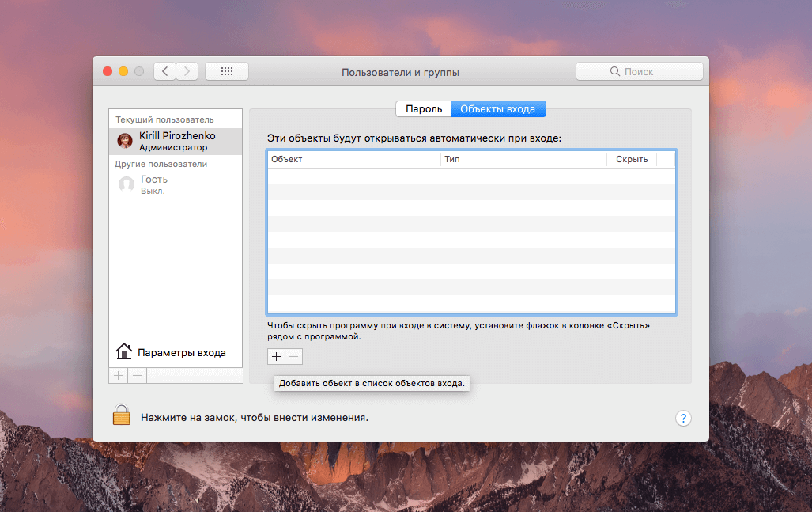Add a user with the plus button under the user list

tap(118, 375)
